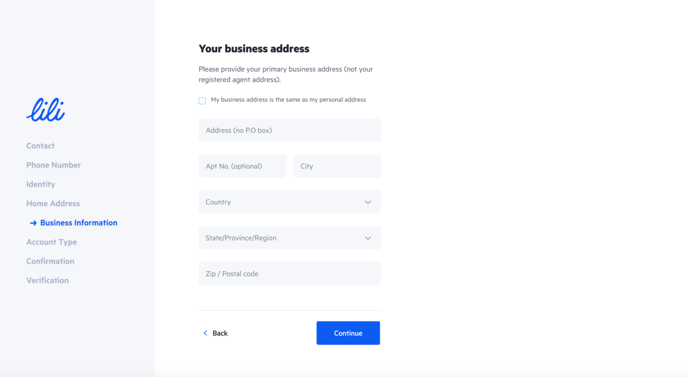
Task: Open the State/Province/Region select field
Action: (290, 238)
